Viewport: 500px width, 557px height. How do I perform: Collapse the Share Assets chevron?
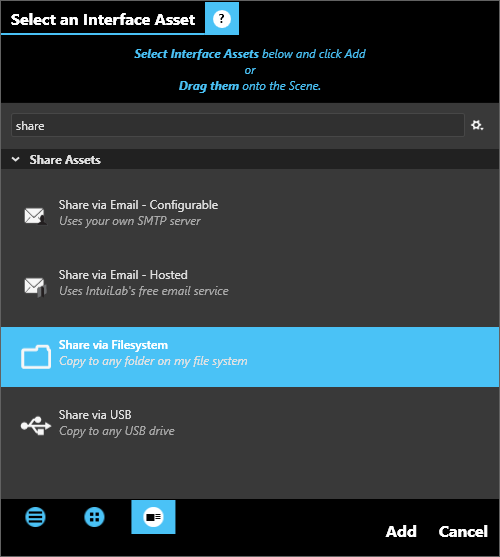tap(15, 159)
